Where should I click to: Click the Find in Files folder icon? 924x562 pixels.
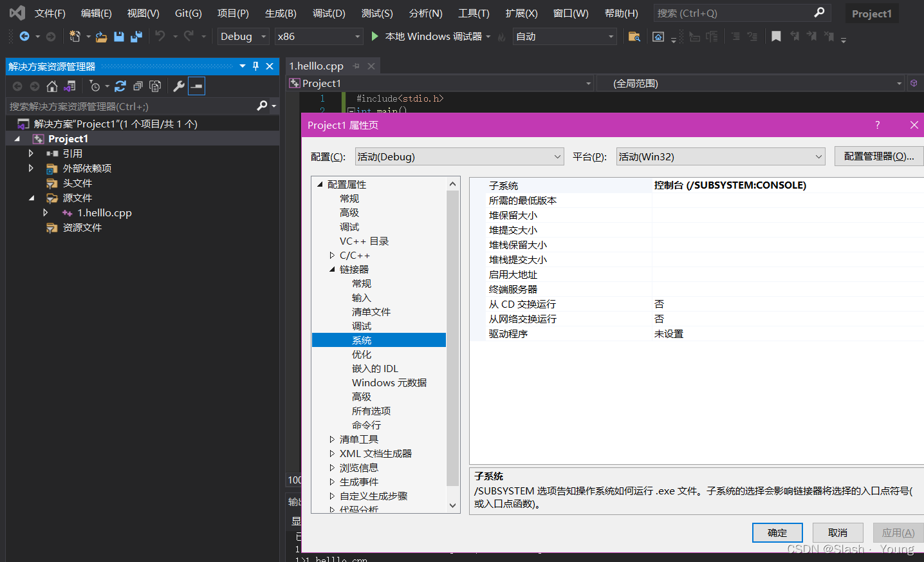tap(634, 37)
